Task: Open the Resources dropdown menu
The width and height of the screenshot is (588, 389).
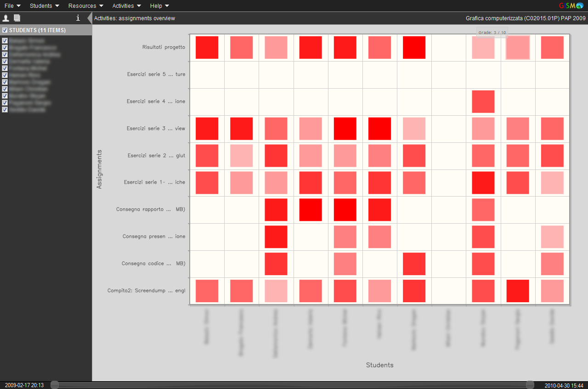Action: click(x=85, y=6)
